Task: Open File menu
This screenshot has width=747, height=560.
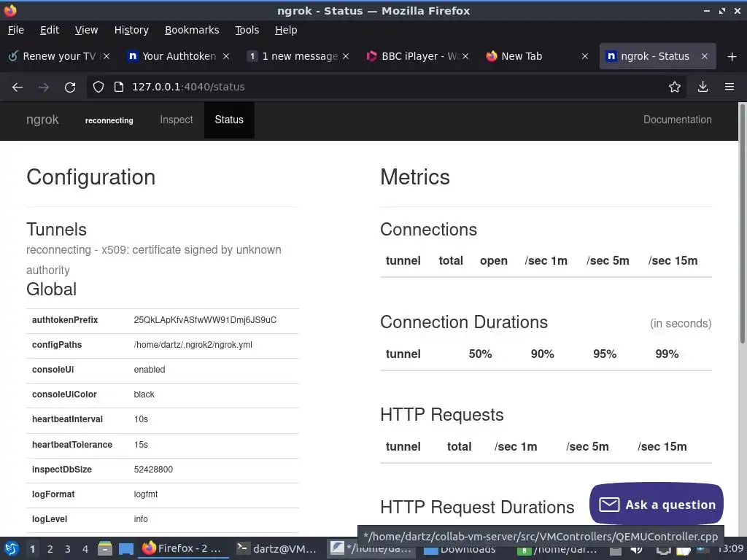Action: tap(16, 30)
